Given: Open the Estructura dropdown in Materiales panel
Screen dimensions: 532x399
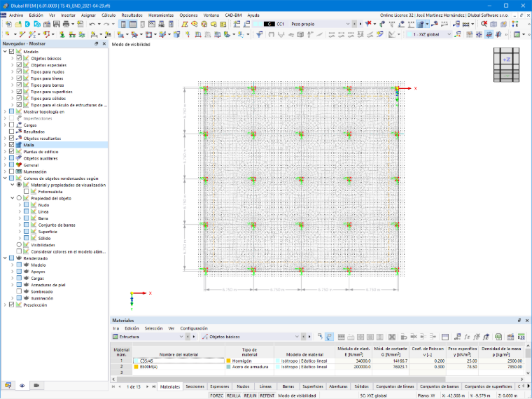Looking at the screenshot, I should click(148, 337).
